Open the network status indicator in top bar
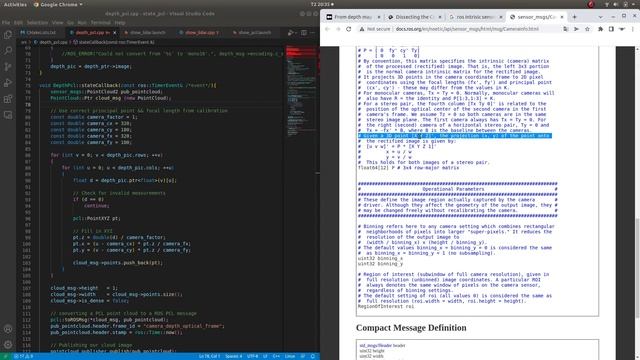 click(607, 4)
